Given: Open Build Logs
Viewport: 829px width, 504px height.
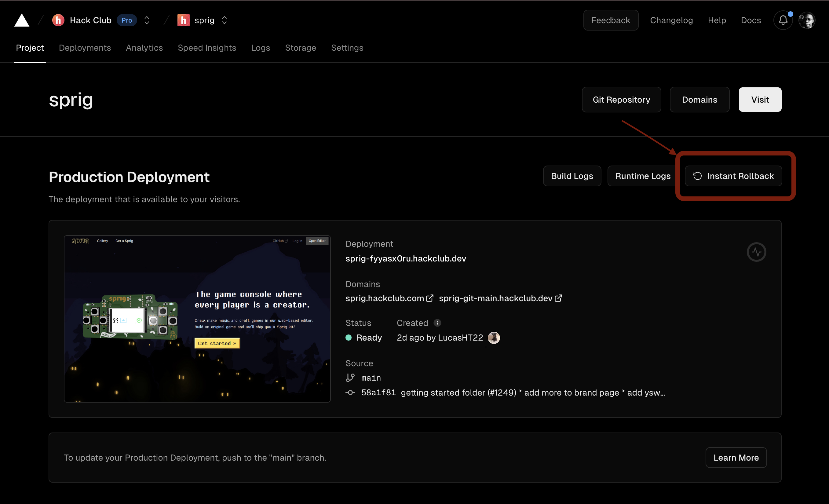Looking at the screenshot, I should pyautogui.click(x=572, y=176).
